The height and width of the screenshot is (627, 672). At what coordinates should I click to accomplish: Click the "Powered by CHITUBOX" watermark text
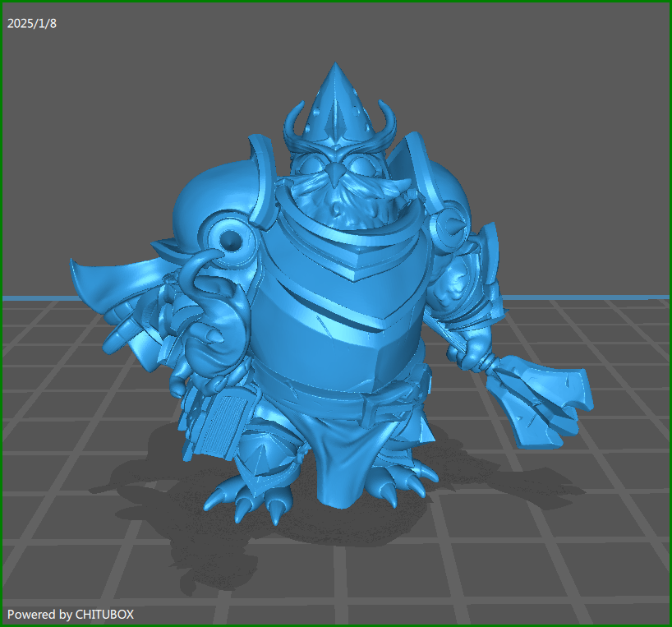[71, 614]
